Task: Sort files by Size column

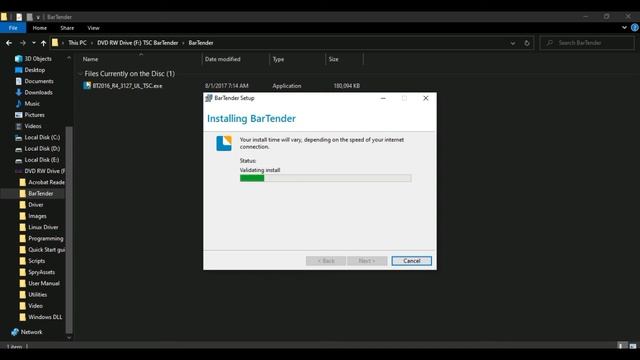Action: click(333, 59)
